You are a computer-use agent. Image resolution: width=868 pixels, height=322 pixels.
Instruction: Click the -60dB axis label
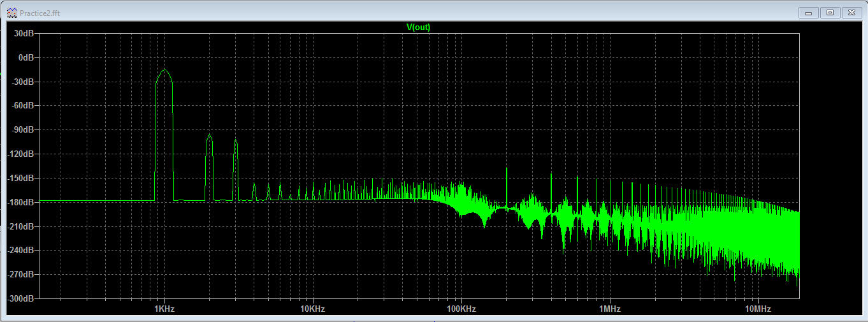tap(22, 106)
